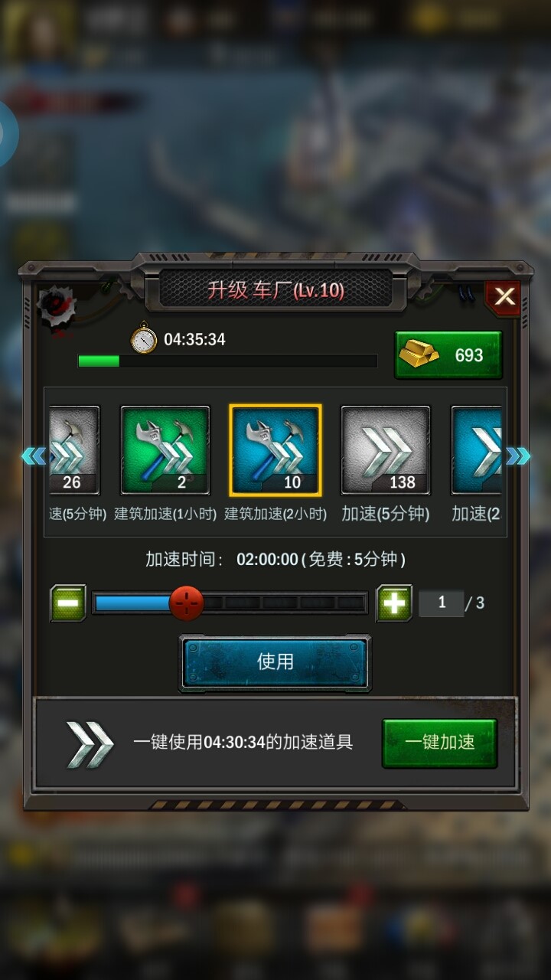Click the 升级 车厂(Lv.10) title header

275,290
